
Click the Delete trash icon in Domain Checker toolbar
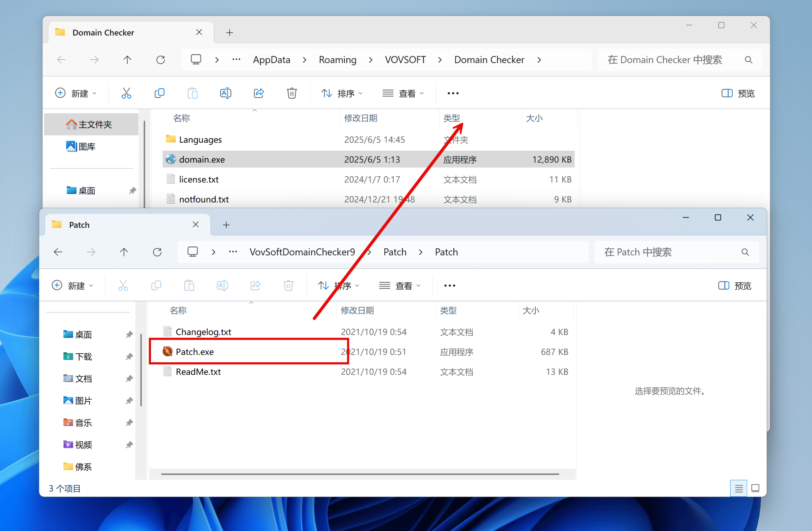pos(292,93)
